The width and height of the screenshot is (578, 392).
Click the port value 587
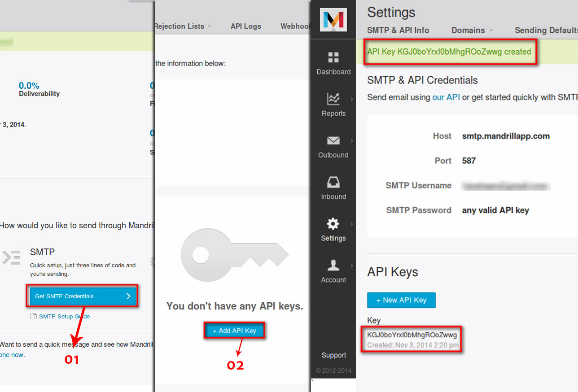pos(469,161)
